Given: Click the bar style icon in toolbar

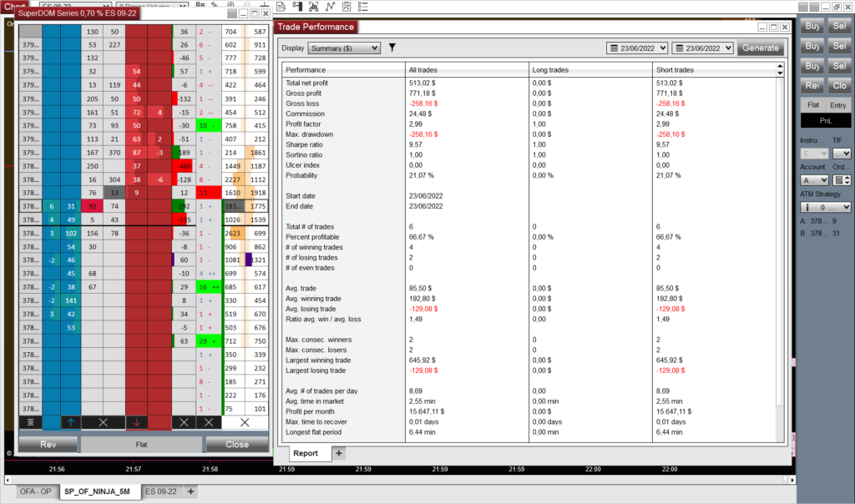Looking at the screenshot, I should (x=200, y=5).
